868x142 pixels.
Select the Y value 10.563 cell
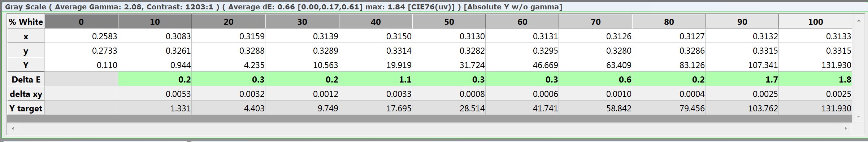point(302,65)
